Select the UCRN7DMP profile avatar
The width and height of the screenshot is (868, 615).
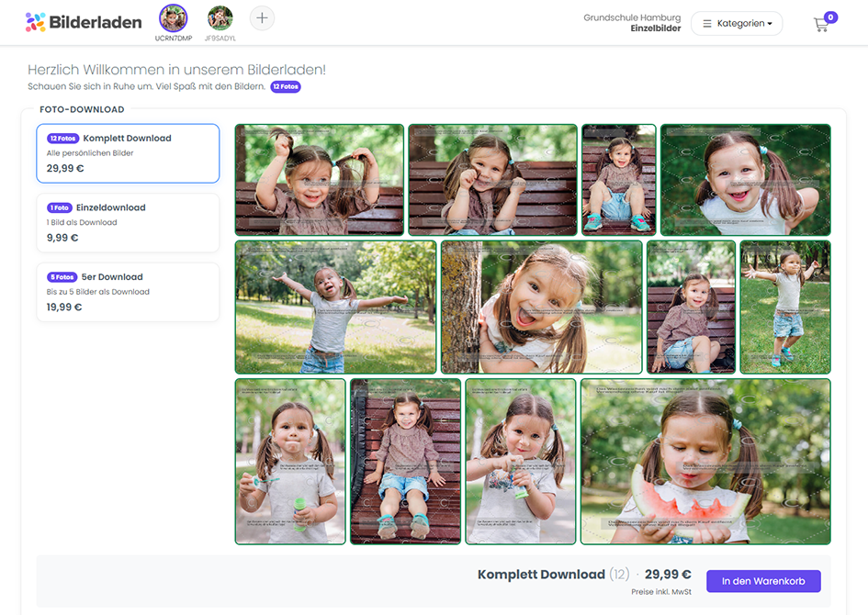click(x=174, y=18)
